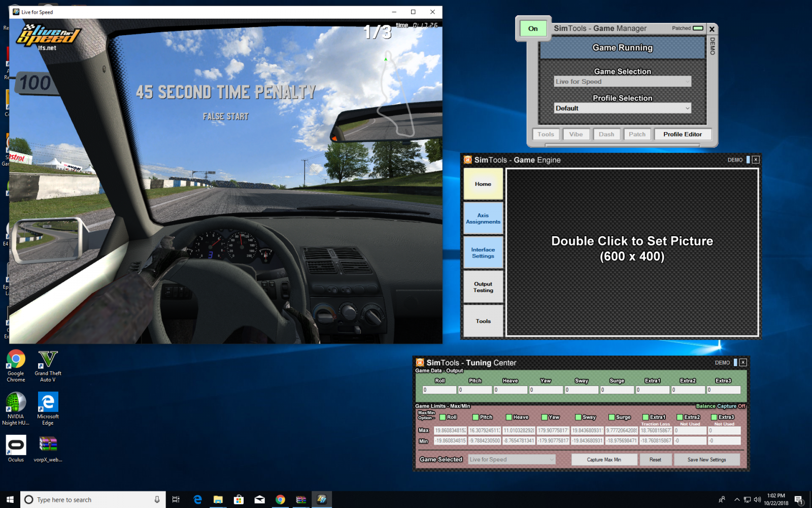Open Microsoft Store from the taskbar
The height and width of the screenshot is (508, 812).
[x=239, y=499]
